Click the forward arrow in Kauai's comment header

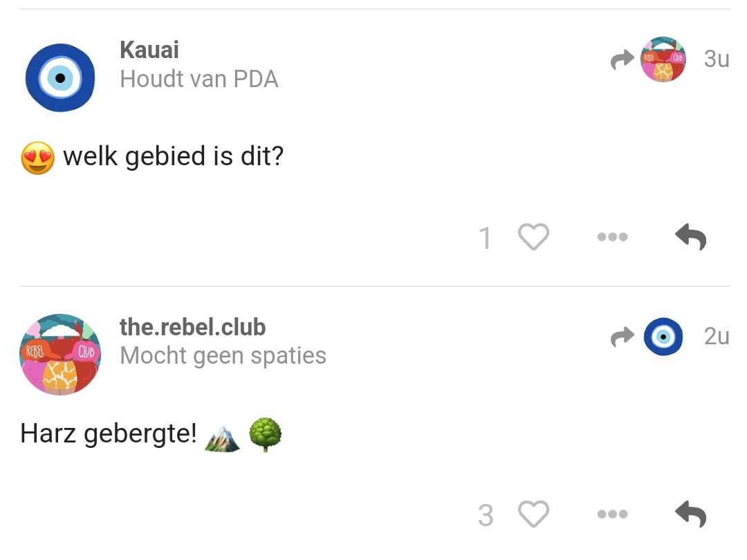(x=622, y=59)
